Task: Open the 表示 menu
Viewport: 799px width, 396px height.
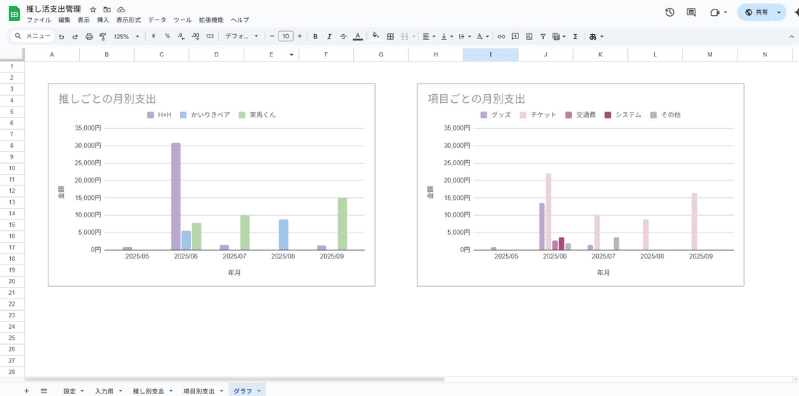Action: (84, 20)
